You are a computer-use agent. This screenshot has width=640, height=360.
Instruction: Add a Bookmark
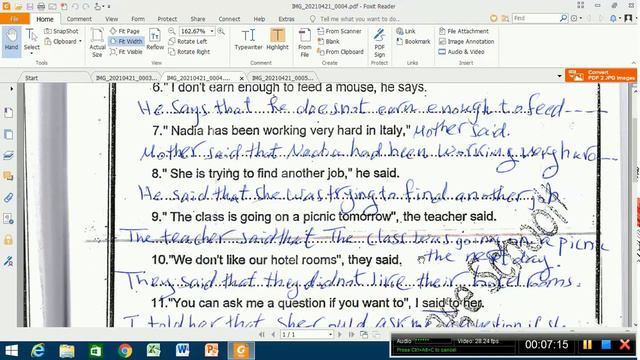point(413,41)
